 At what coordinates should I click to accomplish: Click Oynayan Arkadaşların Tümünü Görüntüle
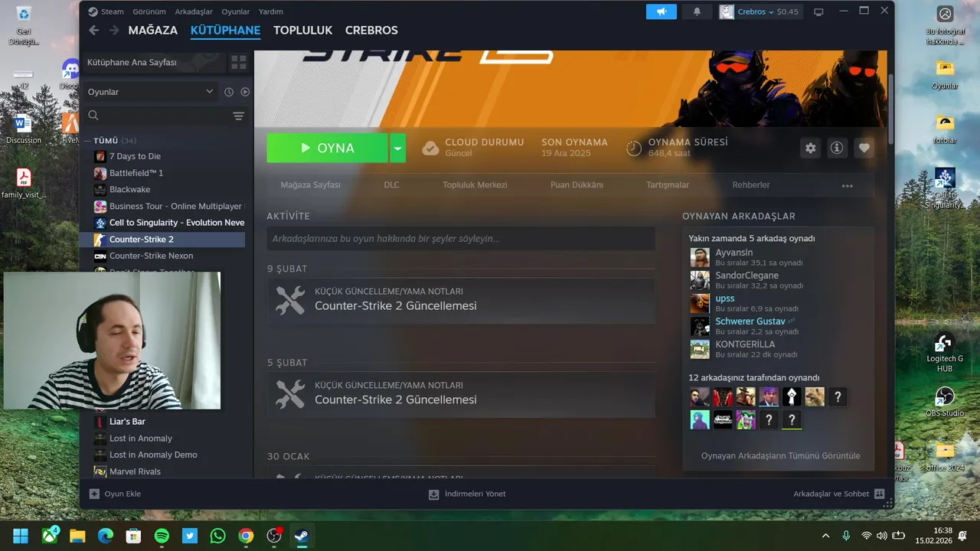coord(780,455)
